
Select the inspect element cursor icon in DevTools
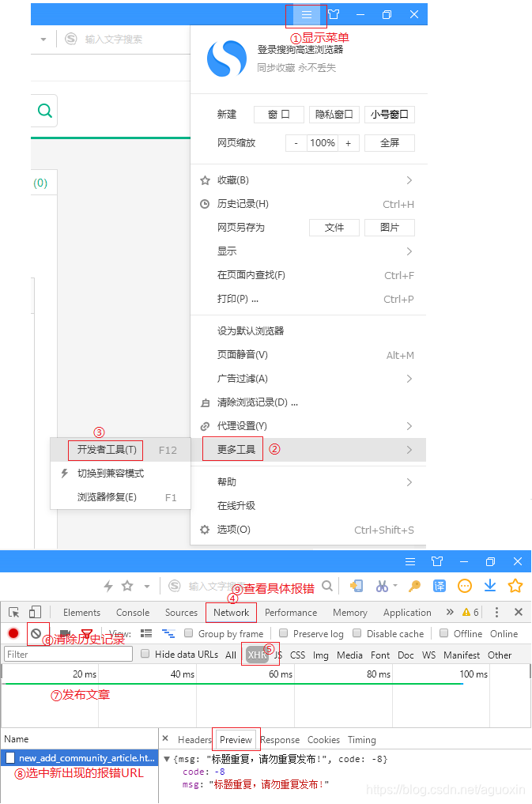click(x=14, y=612)
